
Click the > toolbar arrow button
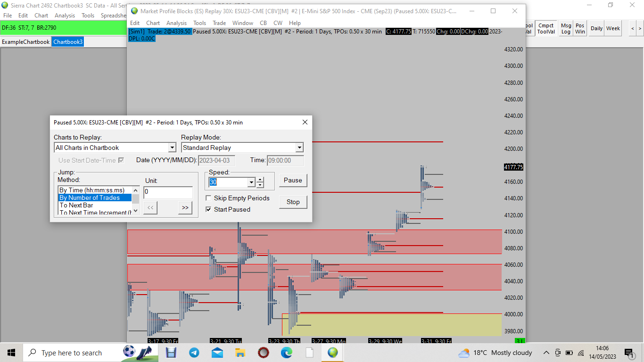click(640, 28)
